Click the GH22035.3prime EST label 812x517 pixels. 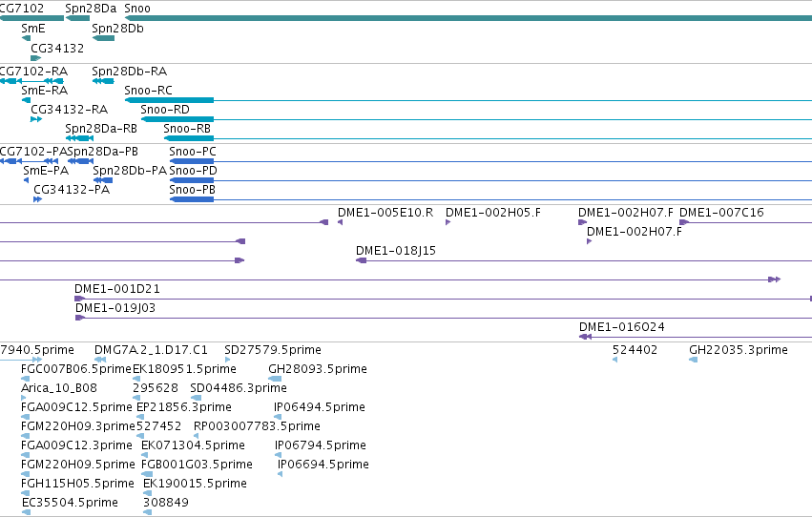point(738,350)
